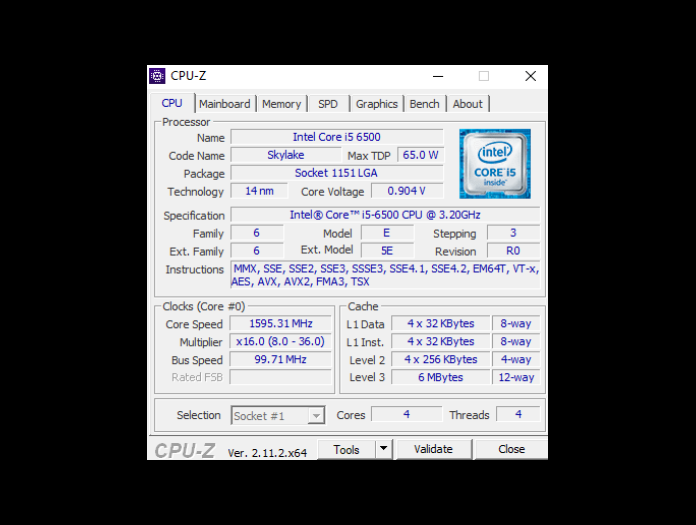Screen dimensions: 696x525
Task: Expand the Tools dropdown arrow
Action: click(x=384, y=449)
